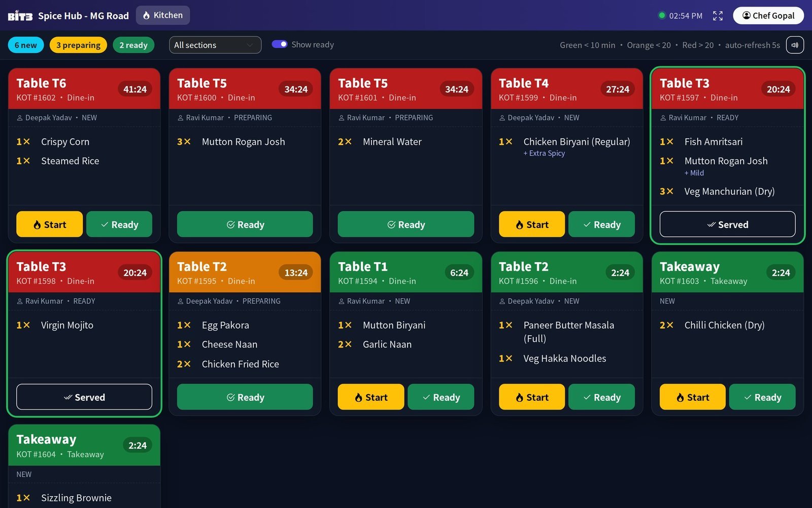The height and width of the screenshot is (508, 812).
Task: Click the 6:24 timer on Table T1
Action: click(459, 273)
